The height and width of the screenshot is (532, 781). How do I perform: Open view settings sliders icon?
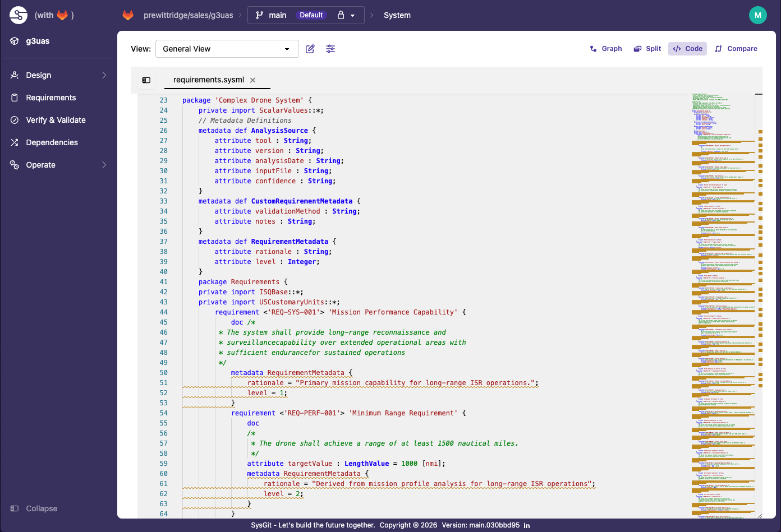pos(330,49)
